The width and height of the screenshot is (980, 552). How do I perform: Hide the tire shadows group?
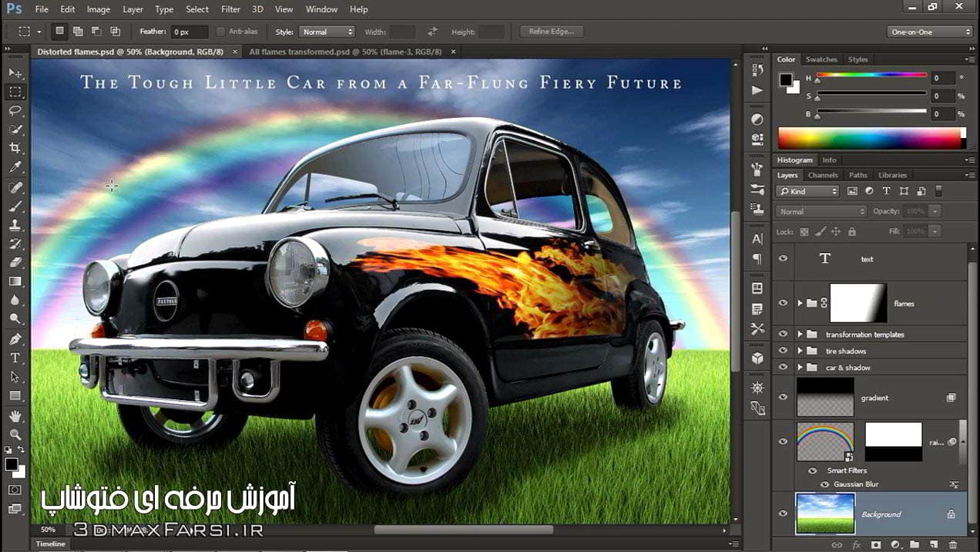[x=783, y=351]
